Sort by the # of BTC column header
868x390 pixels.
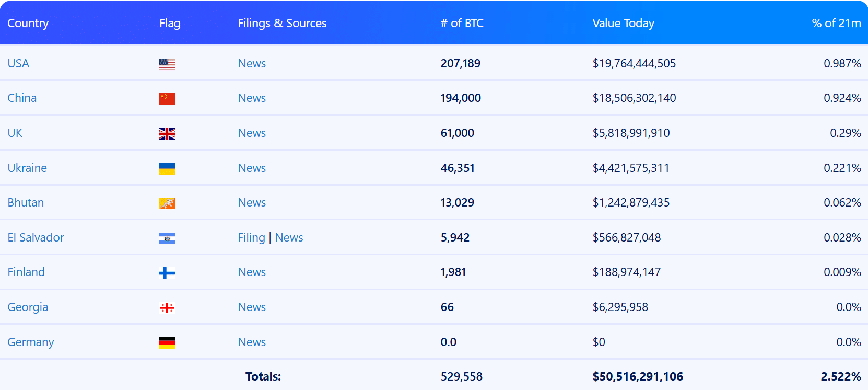click(462, 23)
